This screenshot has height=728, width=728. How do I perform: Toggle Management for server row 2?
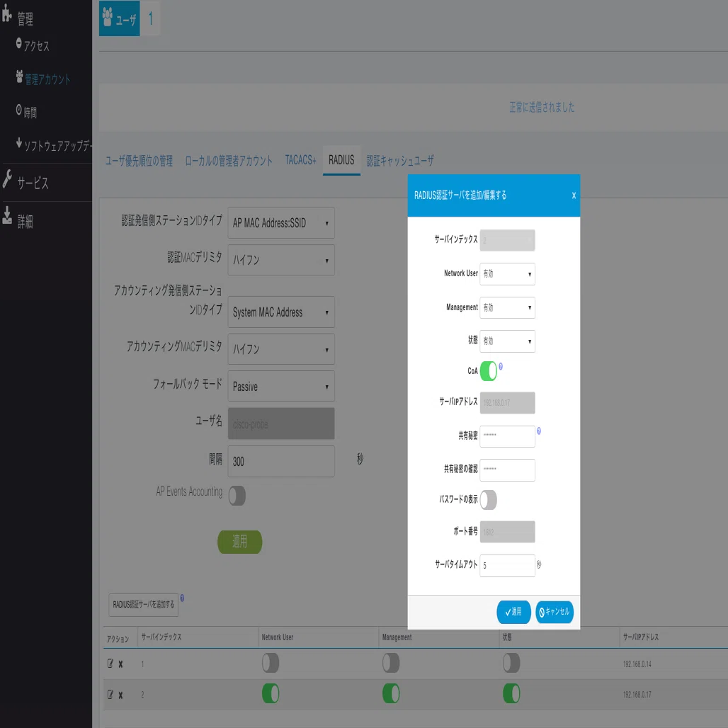tap(391, 693)
